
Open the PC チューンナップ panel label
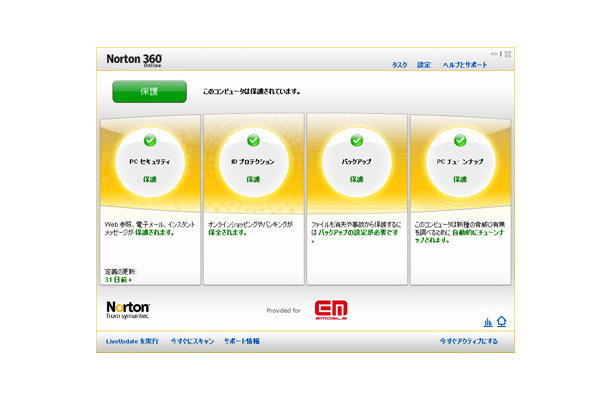pos(460,161)
